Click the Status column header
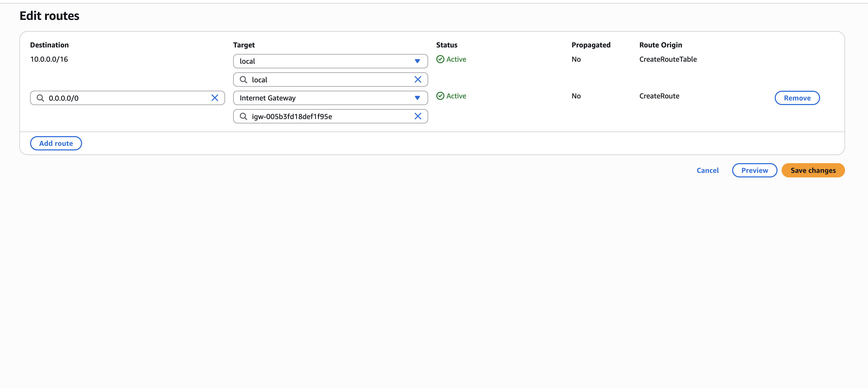This screenshot has height=388, width=868. pos(446,45)
